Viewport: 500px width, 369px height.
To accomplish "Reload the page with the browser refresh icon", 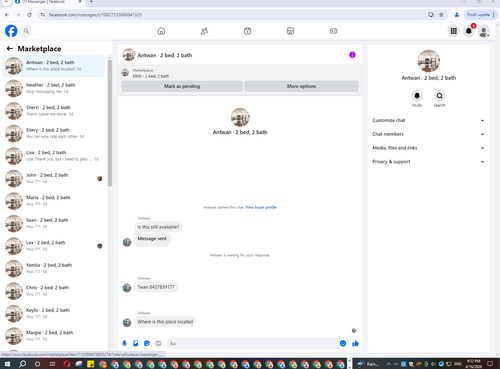I will (29, 15).
